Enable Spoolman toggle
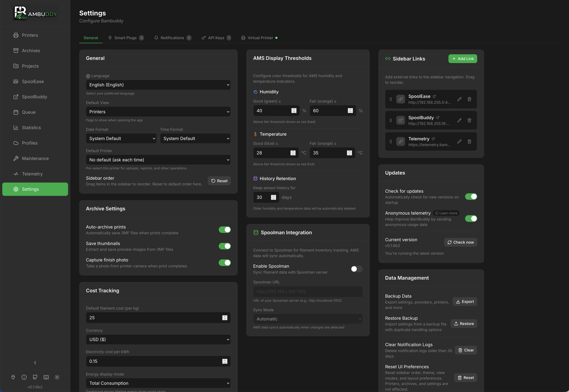 357,269
